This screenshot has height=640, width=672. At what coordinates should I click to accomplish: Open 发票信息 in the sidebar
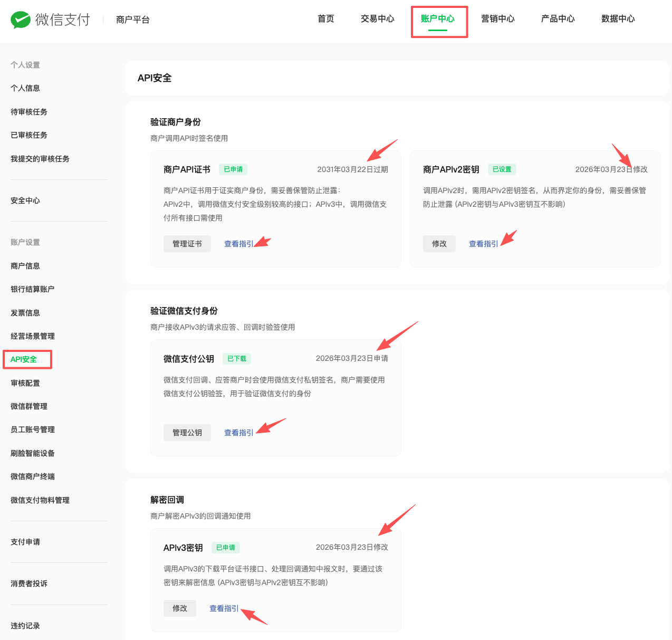pyautogui.click(x=25, y=313)
